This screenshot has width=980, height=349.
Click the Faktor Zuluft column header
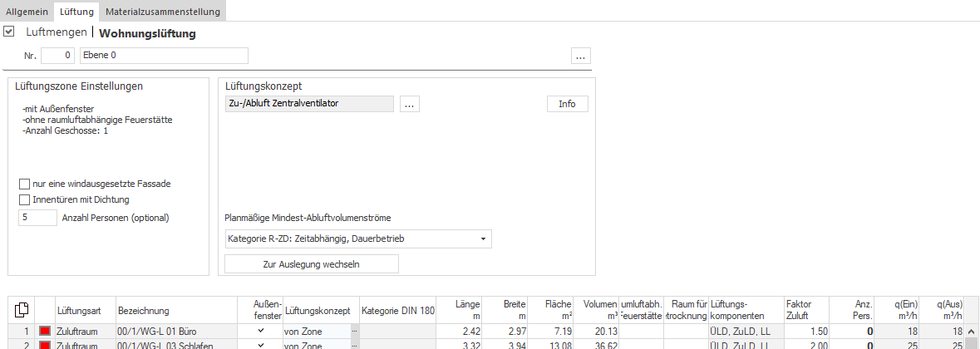point(805,310)
